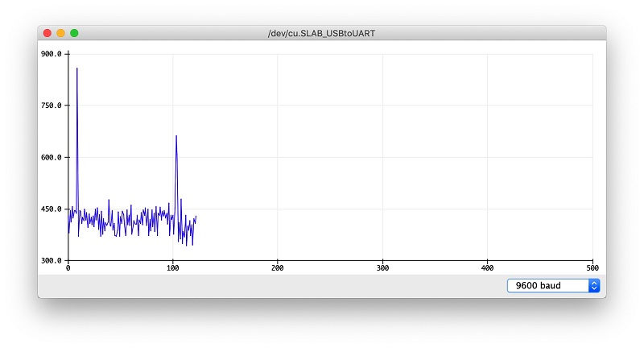Click the baud dropdown's blue arrow stepper
Screen dimensions: 644x348
point(594,285)
